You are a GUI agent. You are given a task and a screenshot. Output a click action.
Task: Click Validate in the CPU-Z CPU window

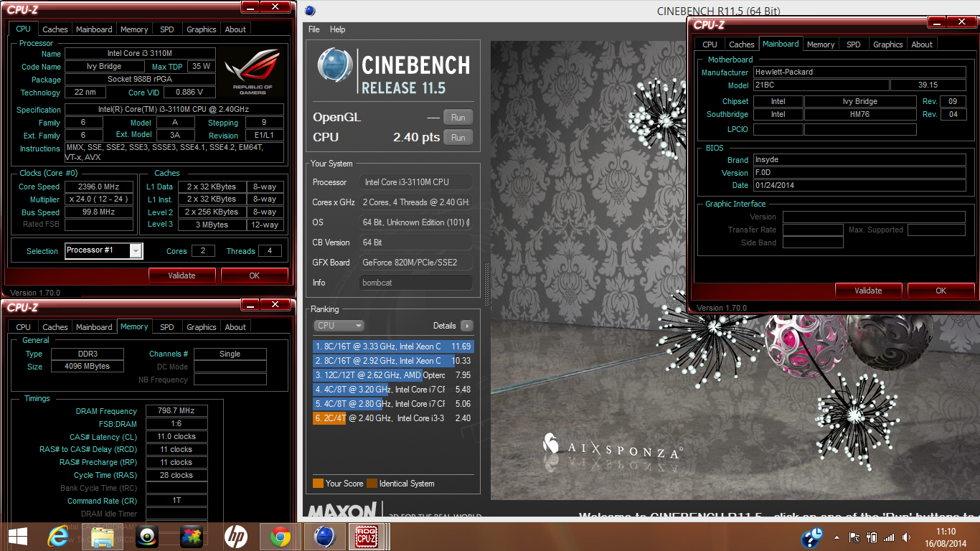[x=182, y=275]
